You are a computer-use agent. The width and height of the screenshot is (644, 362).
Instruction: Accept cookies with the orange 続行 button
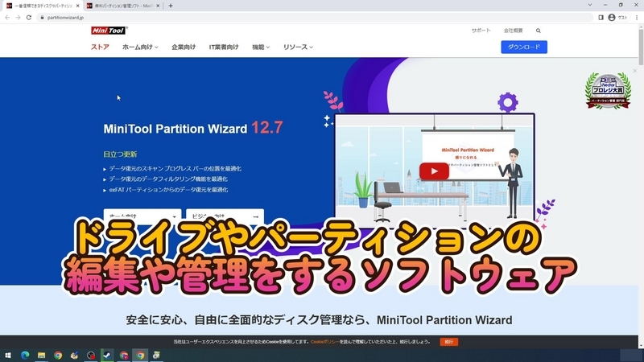[449, 341]
